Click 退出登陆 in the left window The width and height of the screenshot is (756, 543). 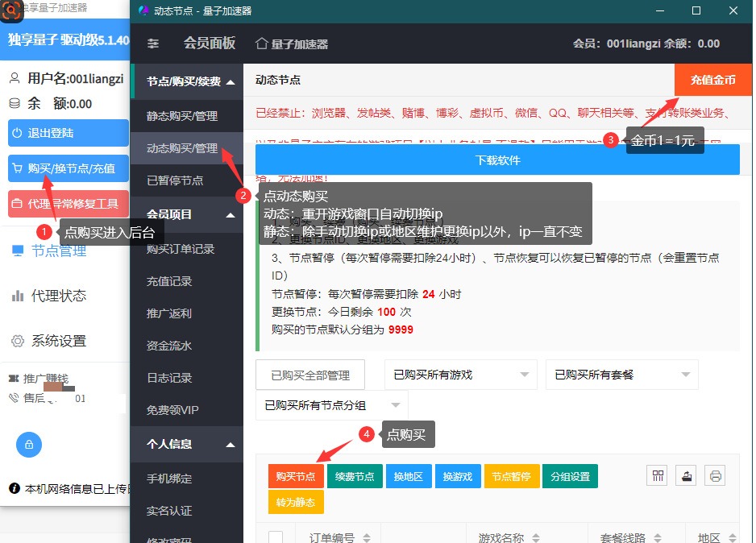tap(68, 133)
